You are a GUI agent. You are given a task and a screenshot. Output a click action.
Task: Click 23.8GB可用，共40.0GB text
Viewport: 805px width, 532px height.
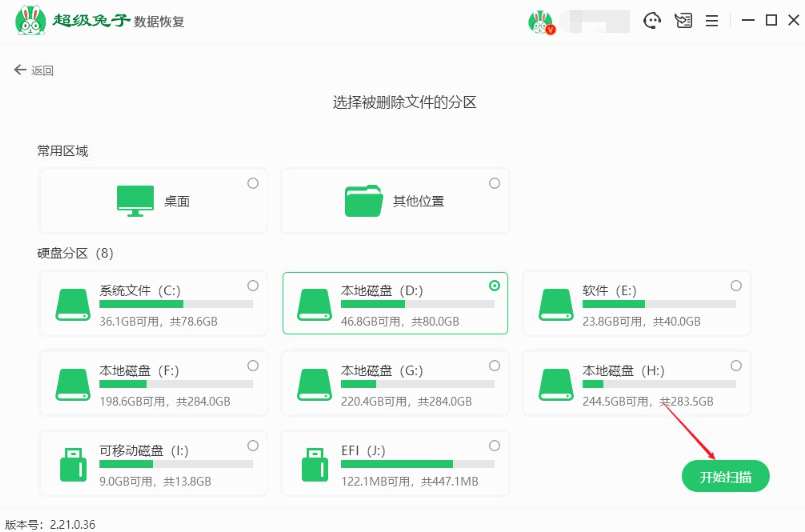pos(642,322)
